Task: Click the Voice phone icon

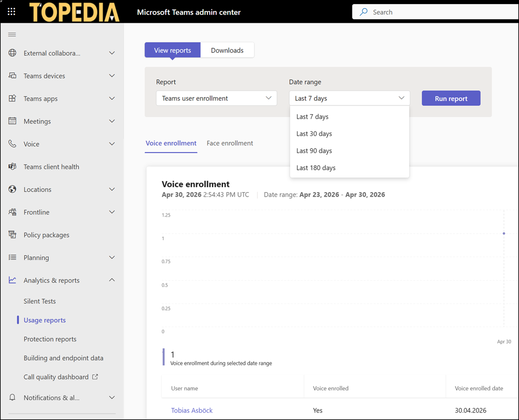Action: 12,144
